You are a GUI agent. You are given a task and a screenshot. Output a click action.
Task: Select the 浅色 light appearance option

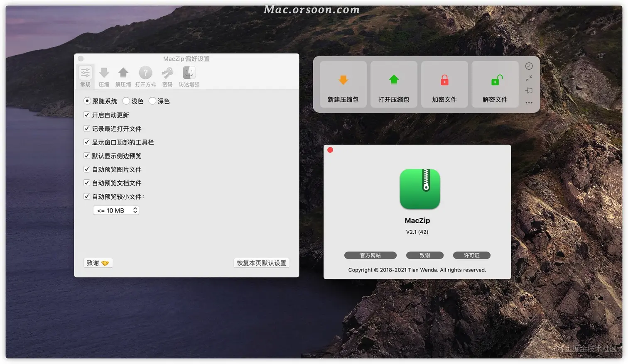126,101
